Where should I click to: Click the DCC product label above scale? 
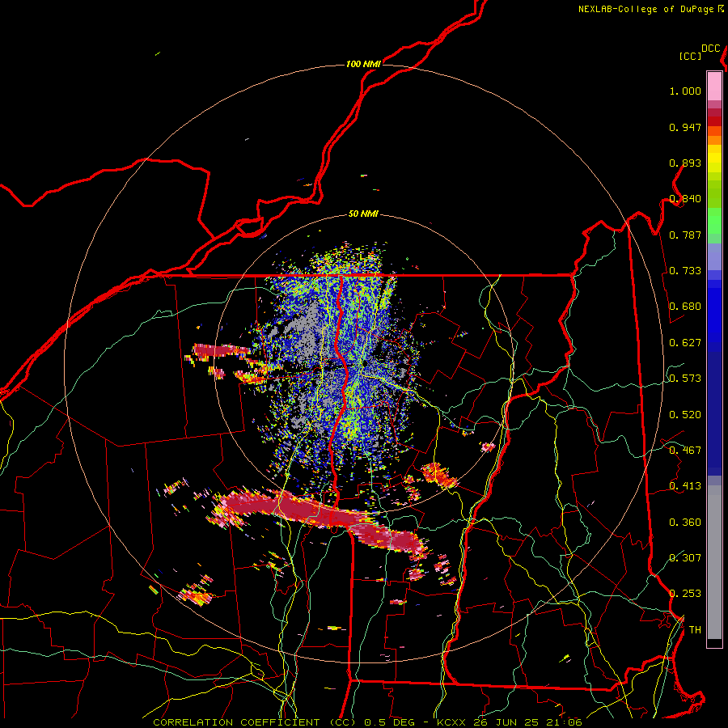pos(710,49)
